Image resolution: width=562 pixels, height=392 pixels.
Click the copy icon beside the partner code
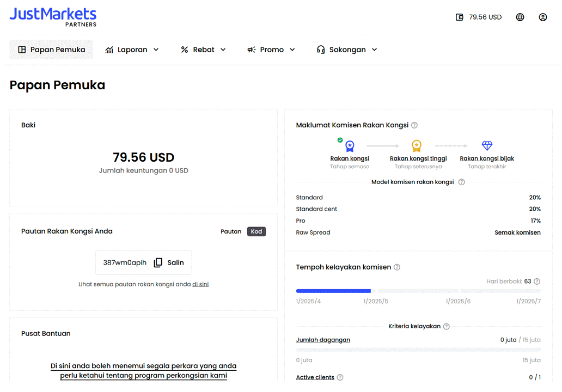[158, 262]
